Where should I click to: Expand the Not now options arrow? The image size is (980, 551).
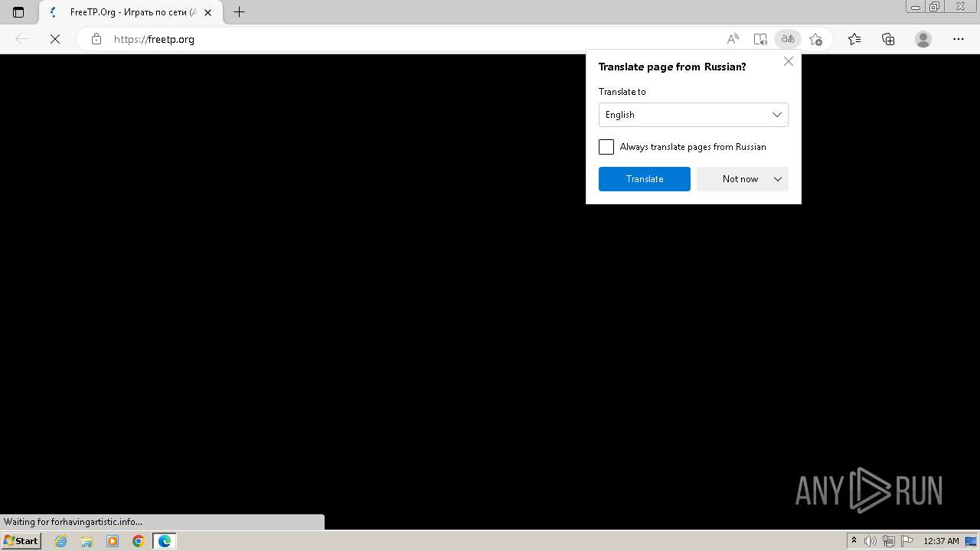click(778, 179)
